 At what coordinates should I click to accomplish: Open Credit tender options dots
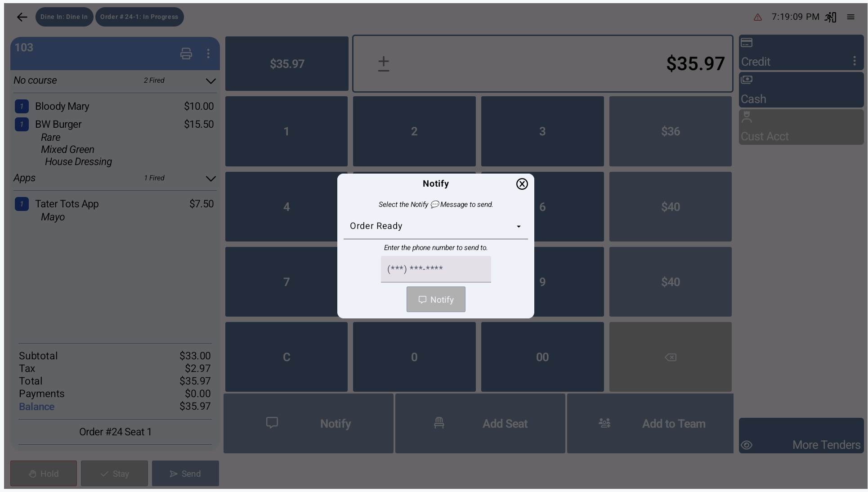tap(854, 61)
